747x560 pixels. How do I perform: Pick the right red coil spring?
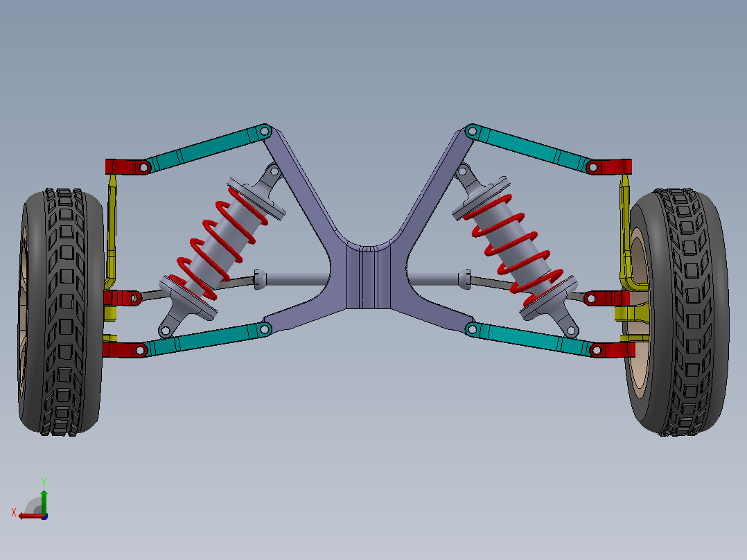514,250
